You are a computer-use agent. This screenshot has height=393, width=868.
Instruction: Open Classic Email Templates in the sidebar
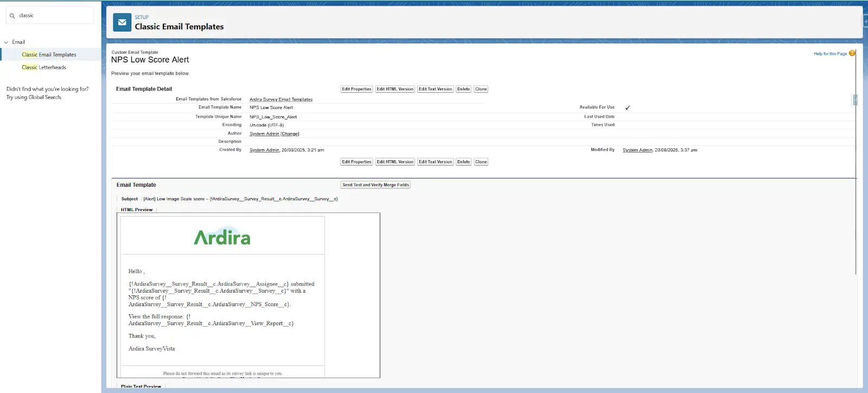pos(49,54)
